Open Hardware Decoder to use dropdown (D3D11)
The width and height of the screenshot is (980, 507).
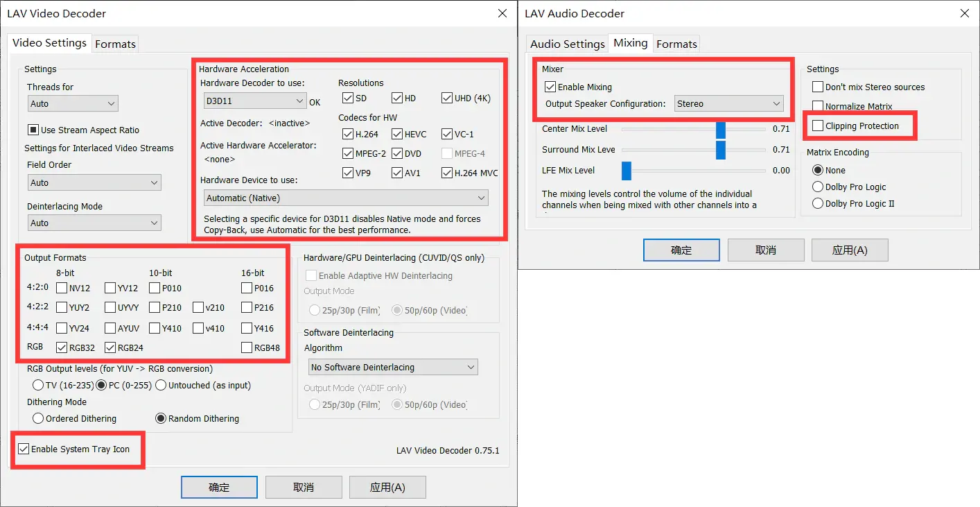[254, 101]
